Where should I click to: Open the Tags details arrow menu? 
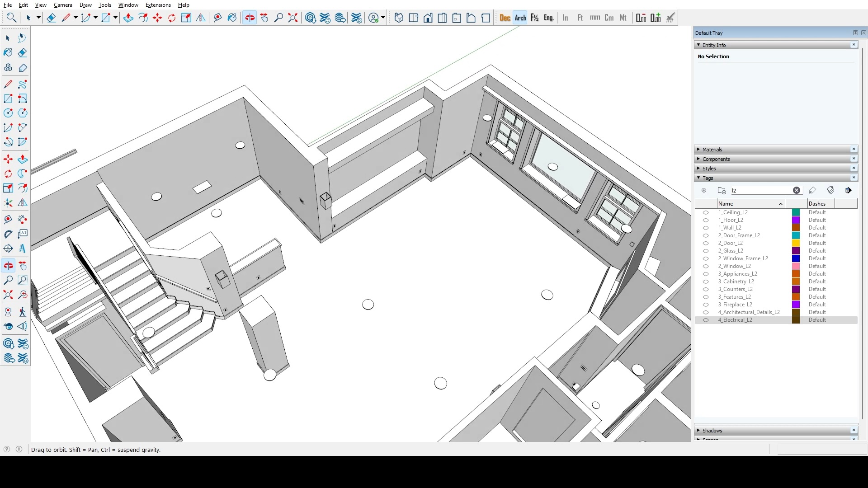coord(848,191)
